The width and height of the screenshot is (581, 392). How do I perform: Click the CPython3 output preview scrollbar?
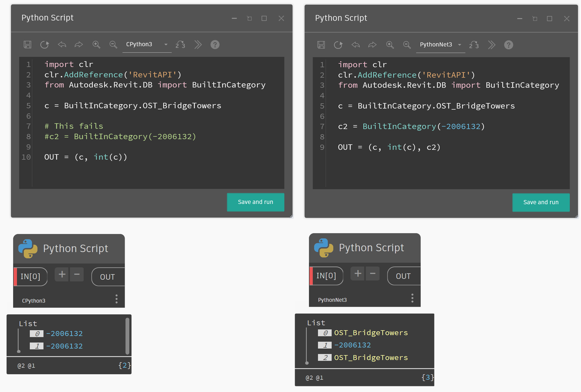tap(127, 336)
